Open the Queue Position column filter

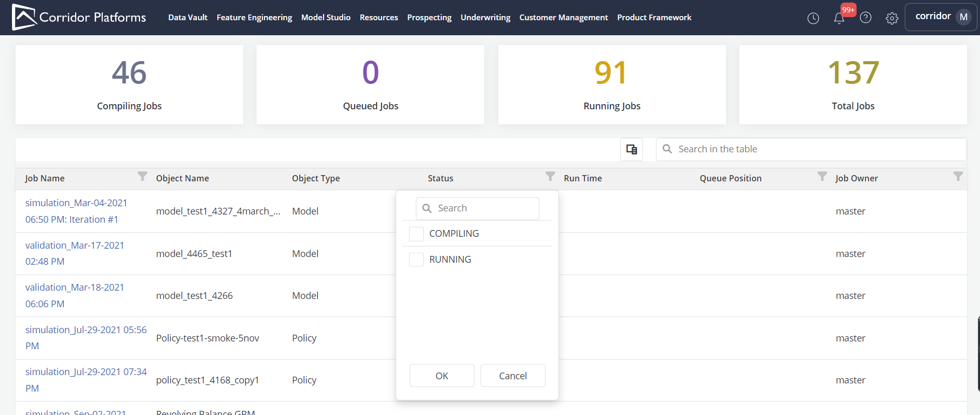click(x=822, y=176)
